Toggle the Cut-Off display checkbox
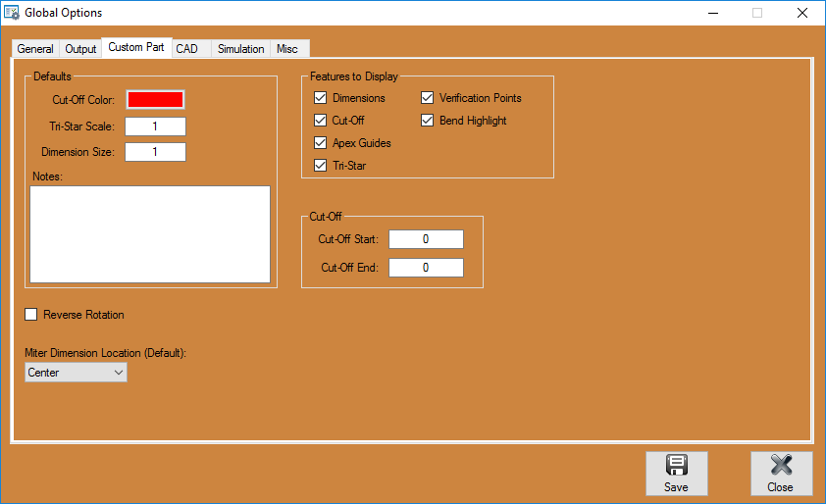The height and width of the screenshot is (504, 826). click(320, 120)
